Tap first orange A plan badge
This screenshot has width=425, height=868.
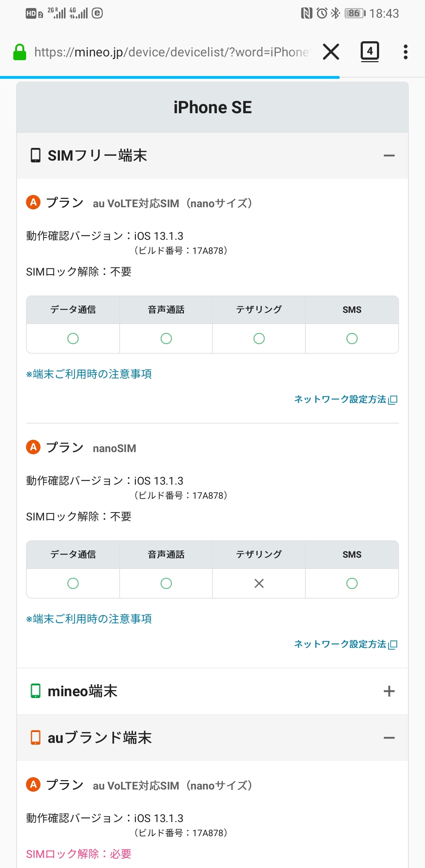coord(33,202)
